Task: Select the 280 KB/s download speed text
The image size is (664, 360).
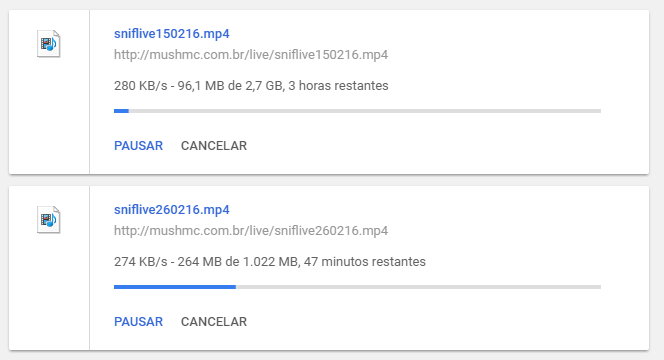Action: (x=141, y=86)
